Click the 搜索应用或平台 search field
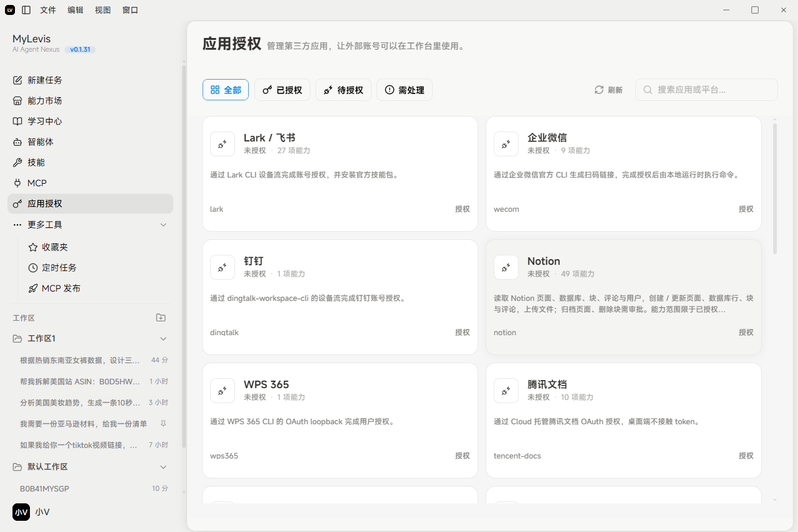The height and width of the screenshot is (532, 798). [x=706, y=90]
